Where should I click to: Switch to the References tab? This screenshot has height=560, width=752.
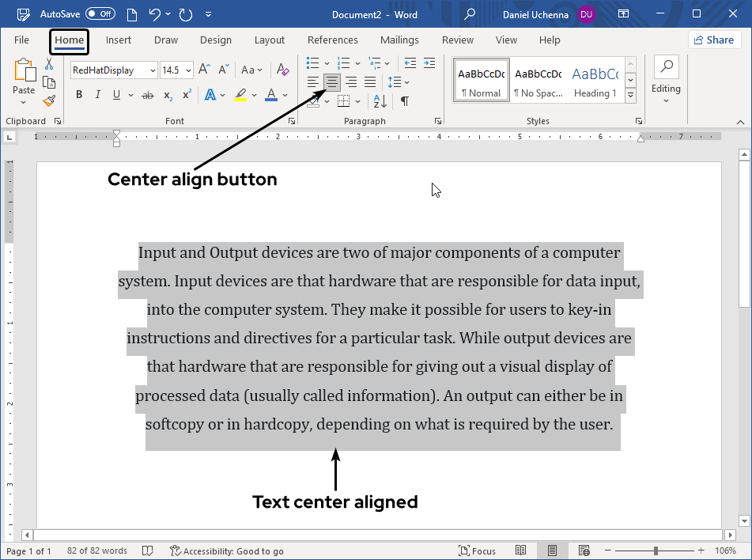pyautogui.click(x=332, y=40)
